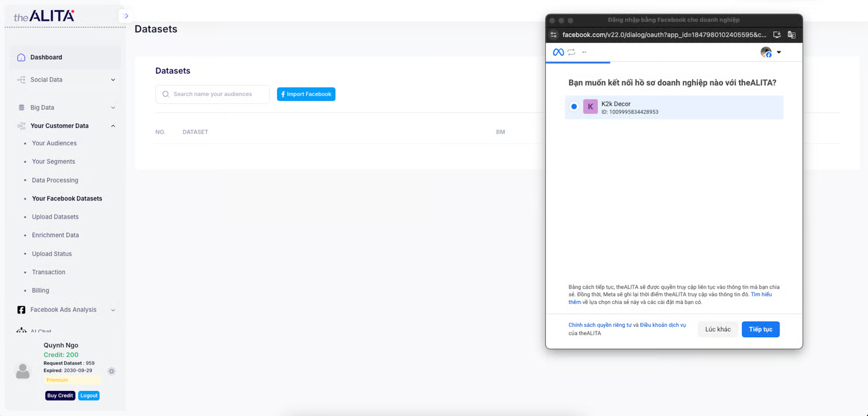Toggle sidebar with the arrow button
This screenshot has height=416, width=868.
(126, 16)
